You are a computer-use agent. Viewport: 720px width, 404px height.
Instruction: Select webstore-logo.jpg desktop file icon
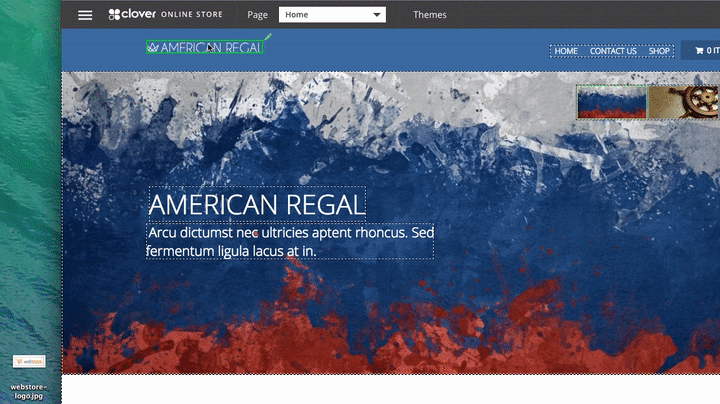click(x=27, y=361)
